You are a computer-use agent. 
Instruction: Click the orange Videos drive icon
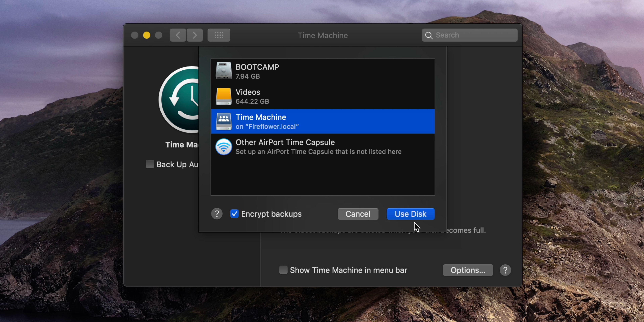coord(224,96)
